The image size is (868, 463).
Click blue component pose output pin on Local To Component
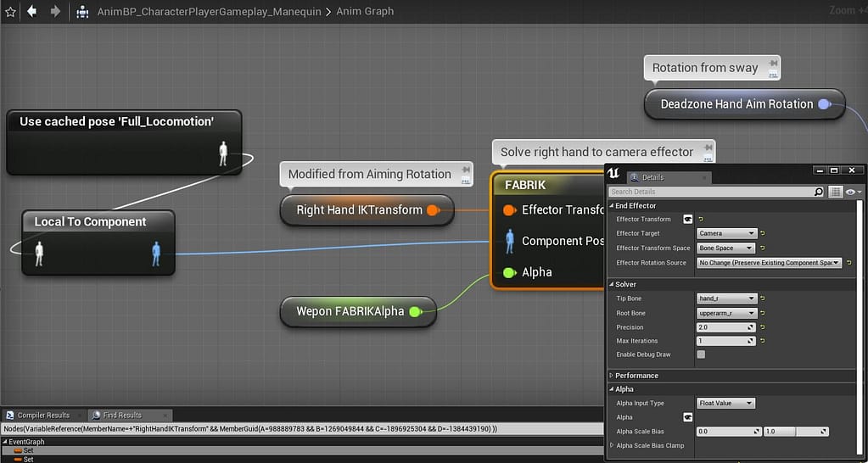coord(156,254)
